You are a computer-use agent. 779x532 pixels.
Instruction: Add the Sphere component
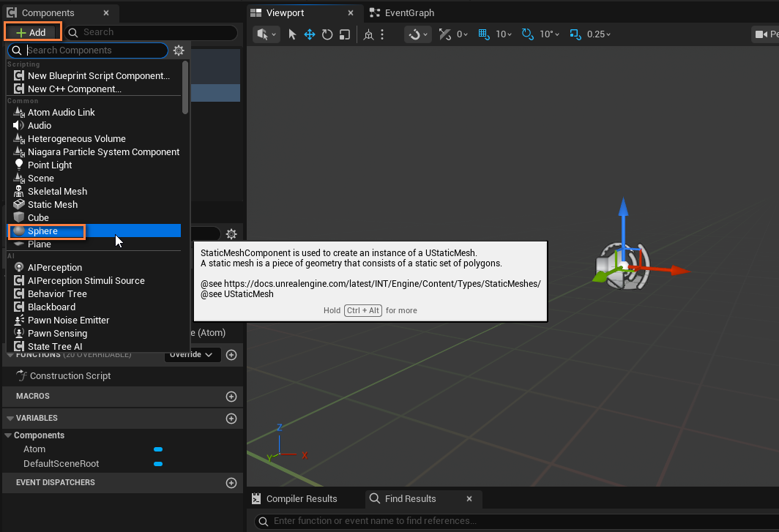[x=94, y=231]
